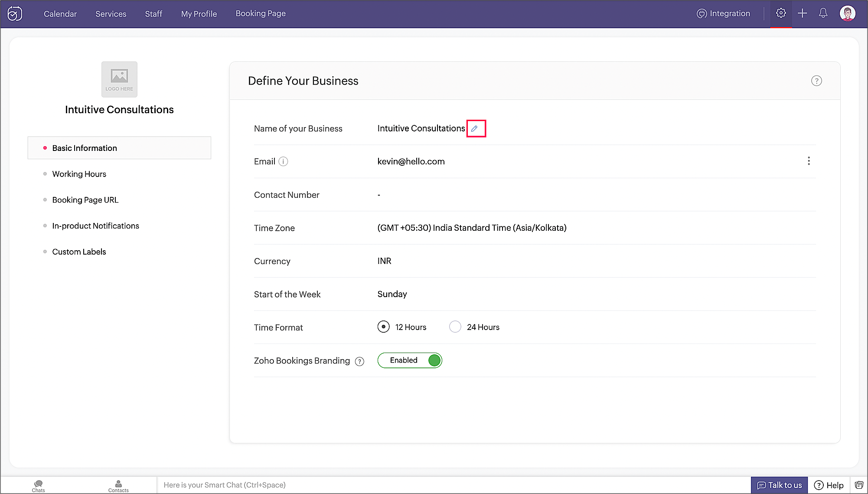Click the Zoho Bookings logo icon
This screenshot has height=494, width=868.
click(15, 13)
